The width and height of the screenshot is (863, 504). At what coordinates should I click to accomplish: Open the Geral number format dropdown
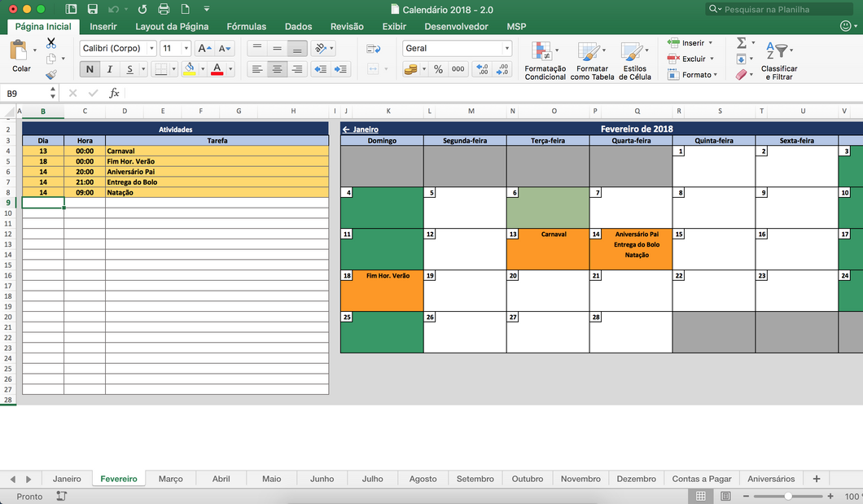point(507,48)
